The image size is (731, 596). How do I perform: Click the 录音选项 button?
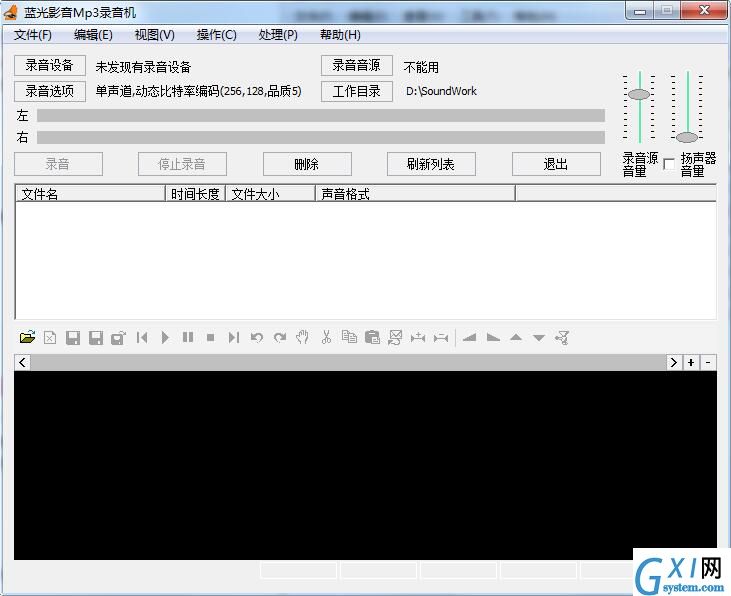pyautogui.click(x=50, y=91)
